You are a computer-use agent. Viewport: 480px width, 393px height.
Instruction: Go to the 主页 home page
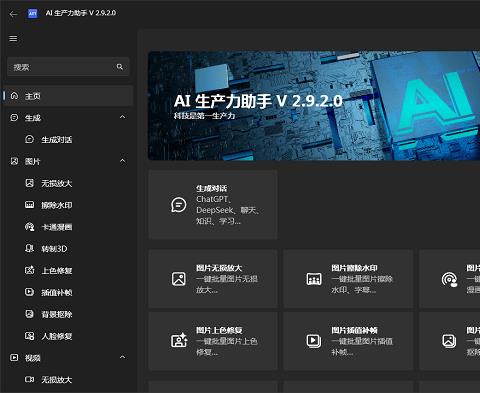click(68, 96)
